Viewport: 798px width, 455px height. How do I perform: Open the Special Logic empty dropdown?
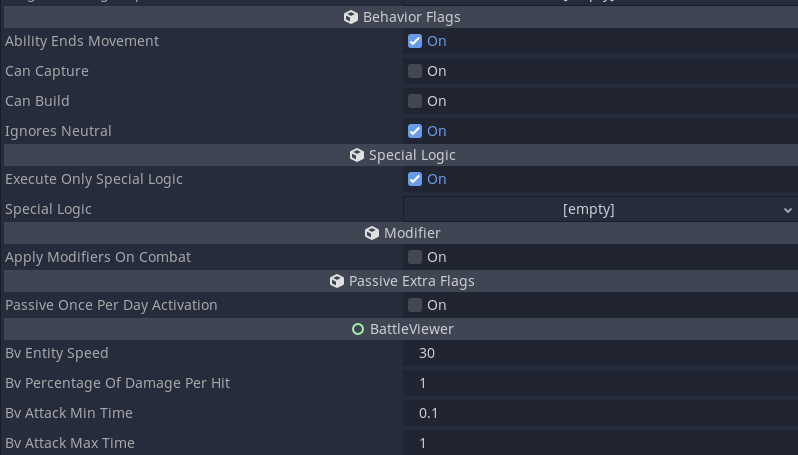[x=600, y=209]
